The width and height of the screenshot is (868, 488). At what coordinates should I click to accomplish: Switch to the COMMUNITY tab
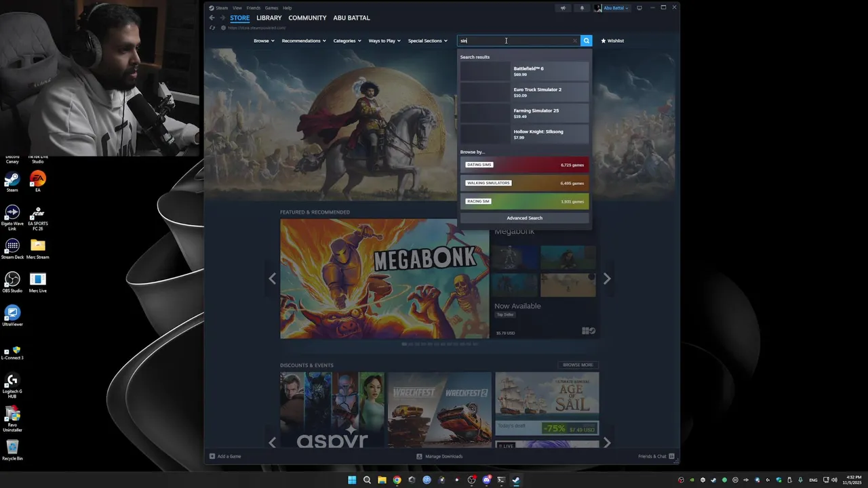pos(307,18)
